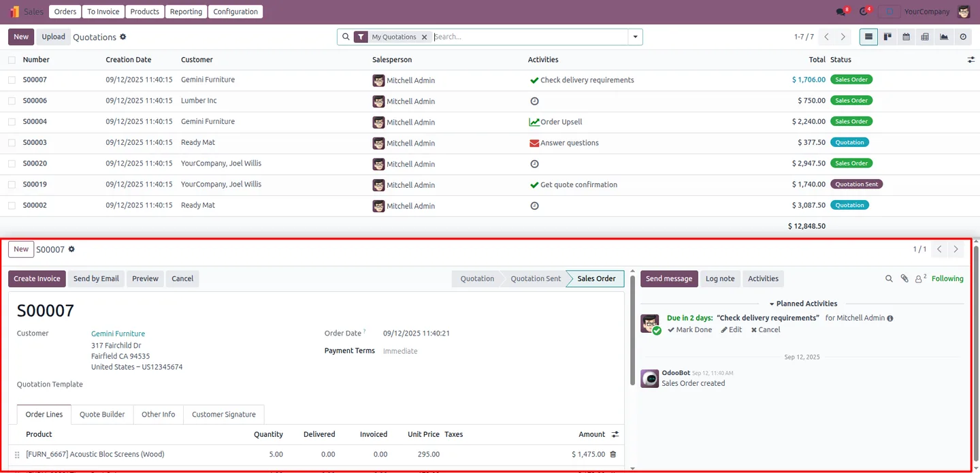Open the conversations messages icon in top bar
Image resolution: width=980 pixels, height=473 pixels.
click(x=842, y=12)
